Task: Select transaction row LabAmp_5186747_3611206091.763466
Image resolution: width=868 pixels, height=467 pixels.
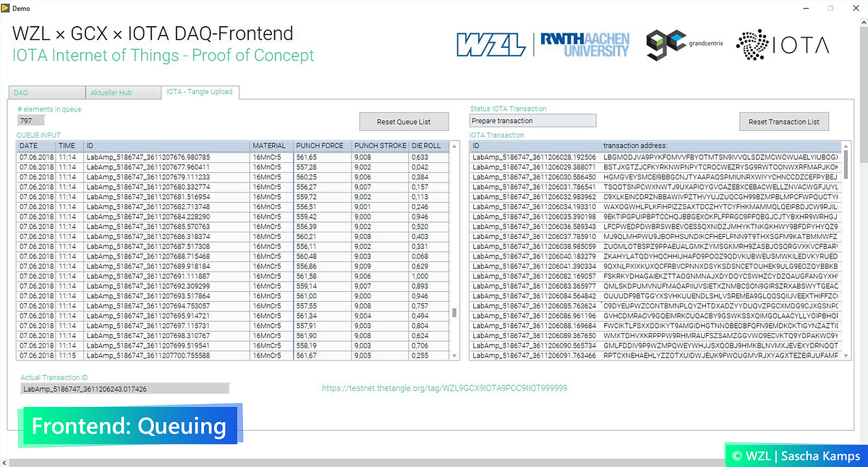Action: click(655, 355)
